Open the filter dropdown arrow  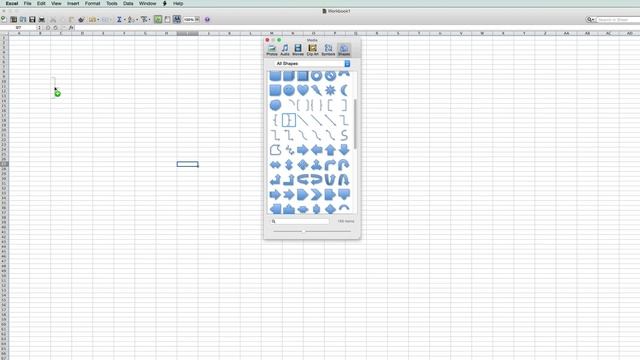(x=149, y=20)
